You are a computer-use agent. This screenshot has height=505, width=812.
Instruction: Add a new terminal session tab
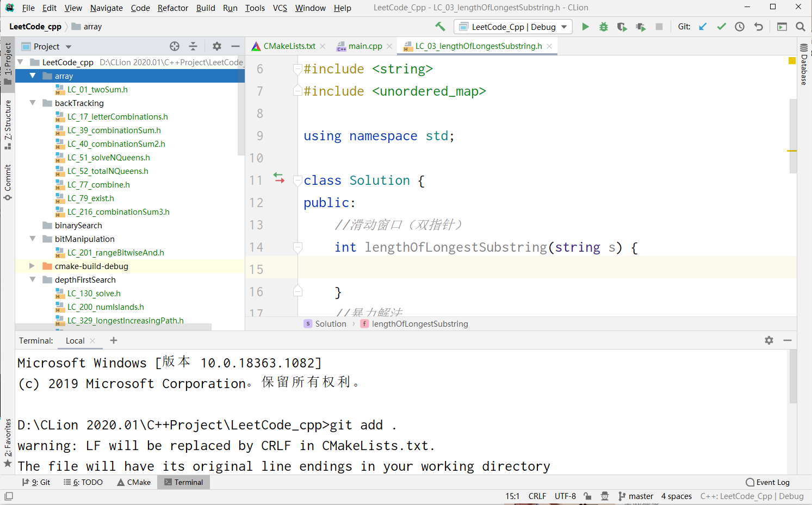[x=114, y=340]
